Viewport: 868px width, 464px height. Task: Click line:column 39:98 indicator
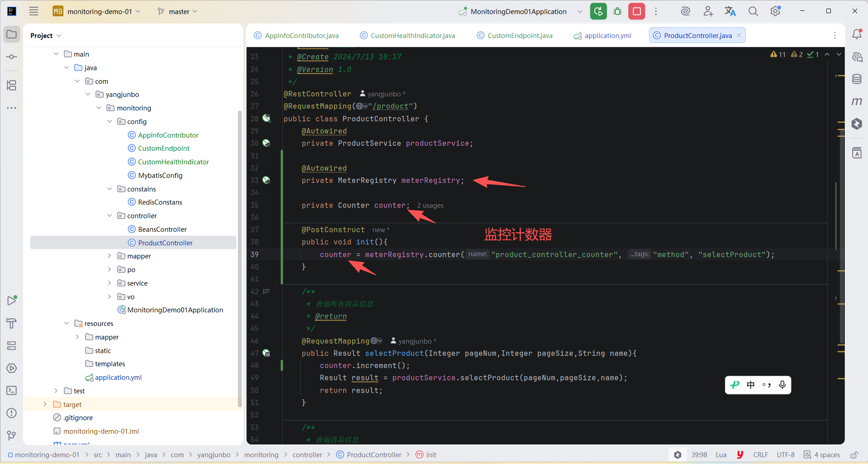(699, 455)
